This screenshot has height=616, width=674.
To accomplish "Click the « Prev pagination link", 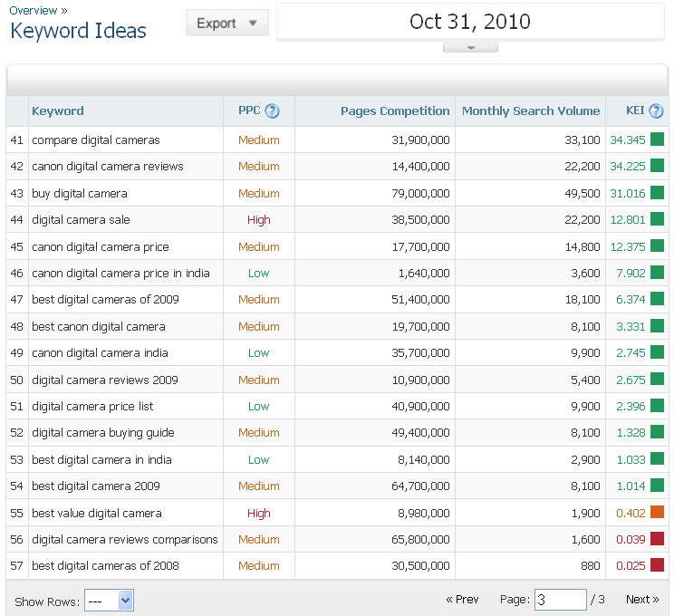I will click(462, 600).
